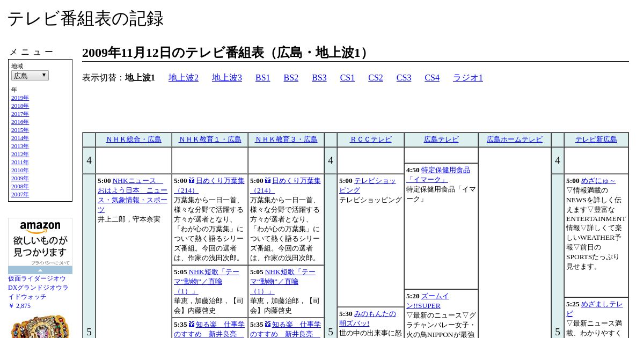Open the 2018年 year link
This screenshot has height=338, width=644.
pyautogui.click(x=20, y=106)
